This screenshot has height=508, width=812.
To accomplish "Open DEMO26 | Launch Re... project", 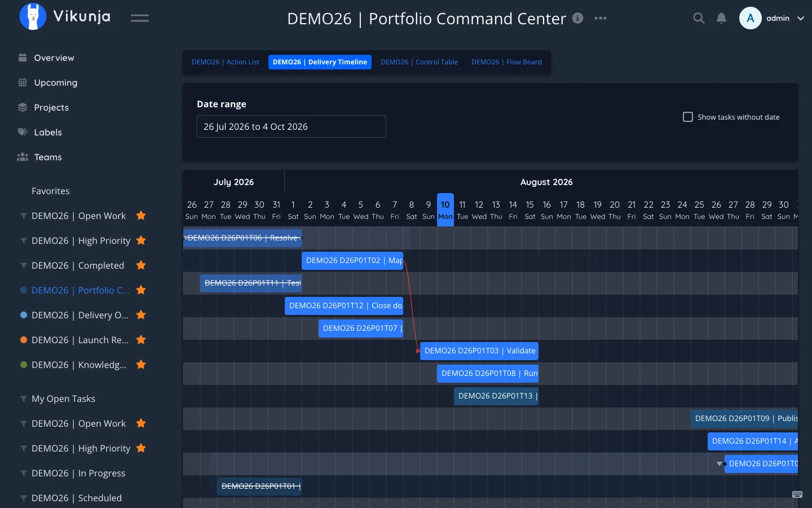I will [x=80, y=340].
